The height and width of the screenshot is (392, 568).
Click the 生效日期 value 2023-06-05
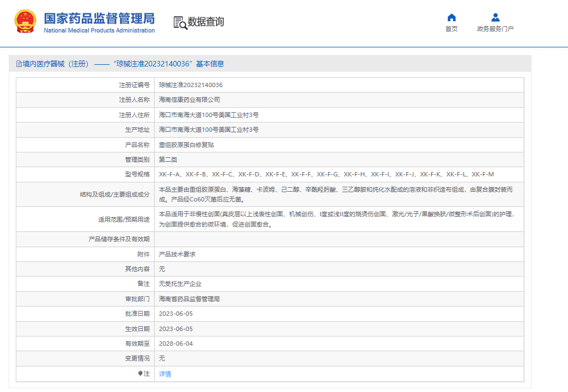click(176, 329)
